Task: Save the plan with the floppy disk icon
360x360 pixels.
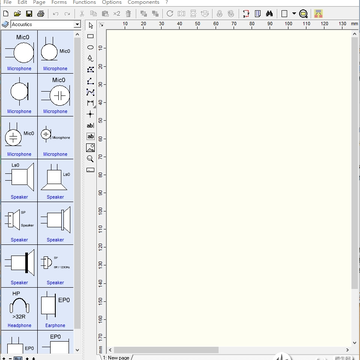Action: [29, 14]
